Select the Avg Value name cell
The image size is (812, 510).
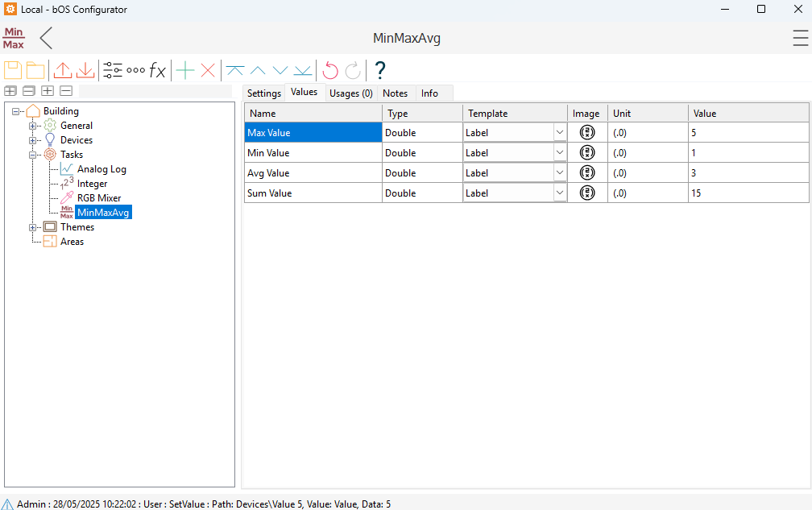point(313,173)
